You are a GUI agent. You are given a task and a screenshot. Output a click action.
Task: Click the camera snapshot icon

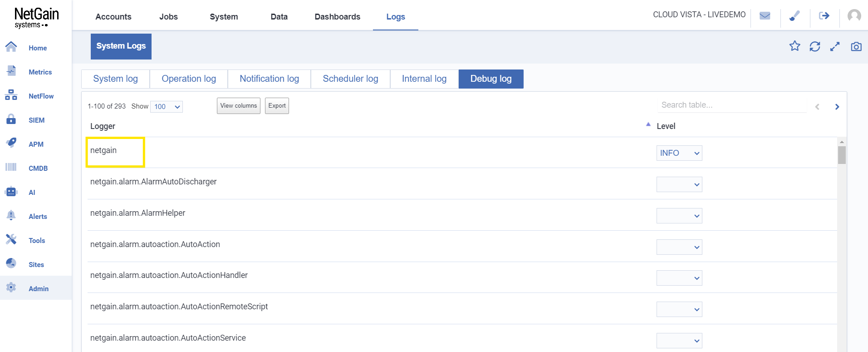[x=856, y=46]
